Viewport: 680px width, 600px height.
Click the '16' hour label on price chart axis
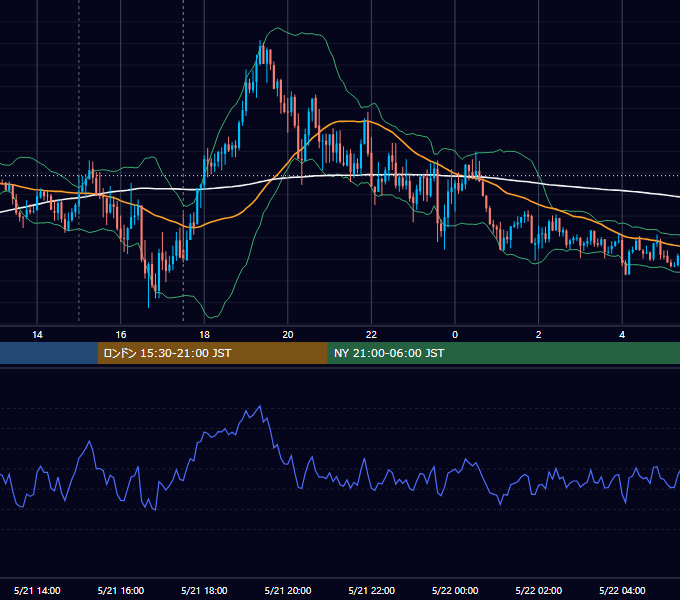pos(121,335)
